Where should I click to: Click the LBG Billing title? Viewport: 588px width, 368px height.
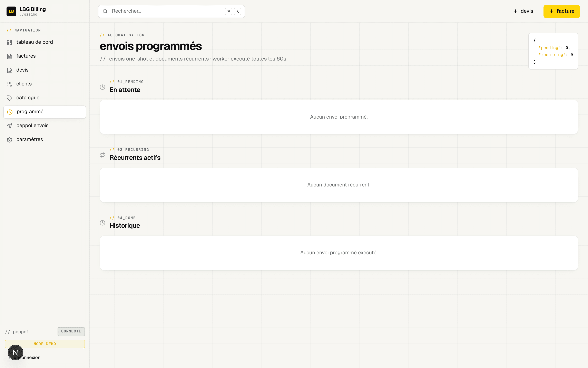[32, 9]
